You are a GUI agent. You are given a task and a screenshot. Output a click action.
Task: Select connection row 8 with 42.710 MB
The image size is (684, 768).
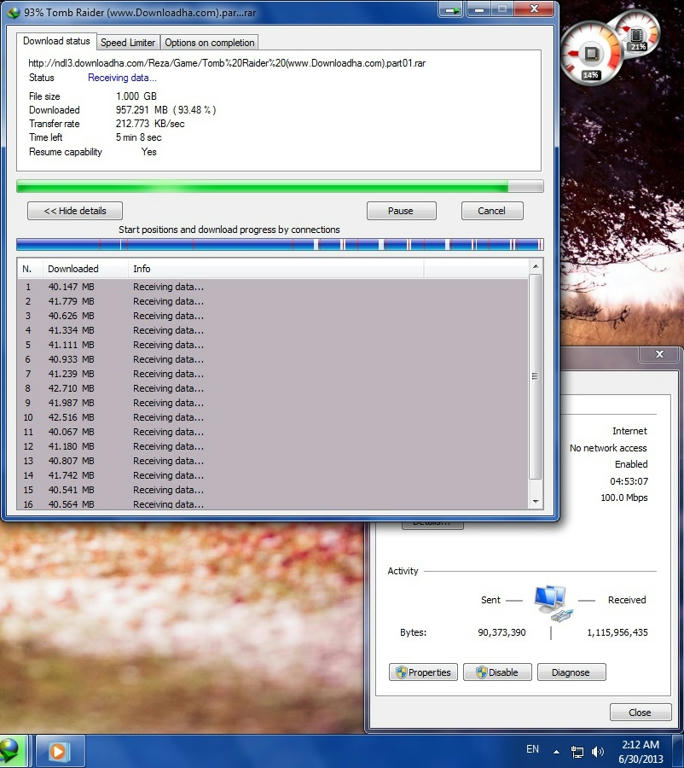[x=273, y=388]
